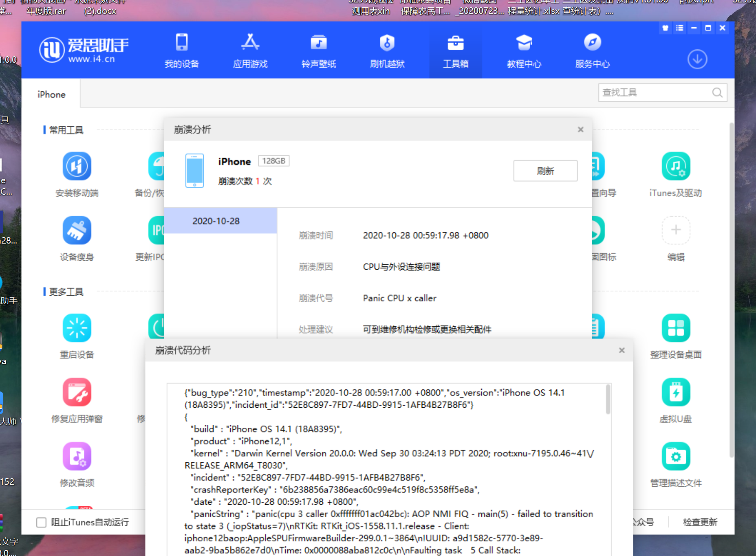Open the 安装移动端 tool icon
This screenshot has width=756, height=556.
click(77, 167)
